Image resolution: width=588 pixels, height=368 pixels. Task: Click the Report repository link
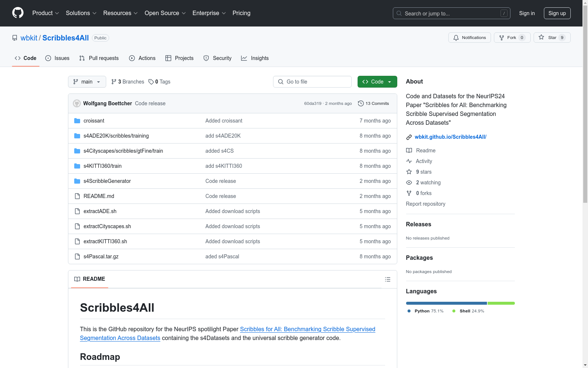(x=426, y=204)
